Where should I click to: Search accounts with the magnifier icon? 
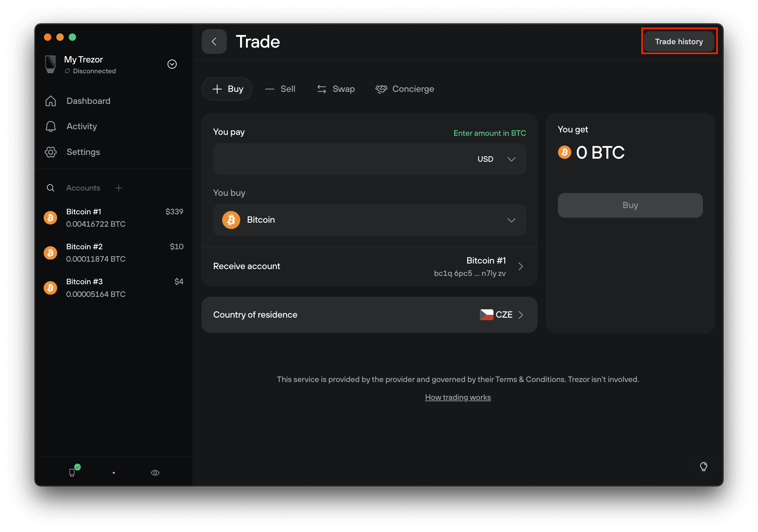(50, 188)
